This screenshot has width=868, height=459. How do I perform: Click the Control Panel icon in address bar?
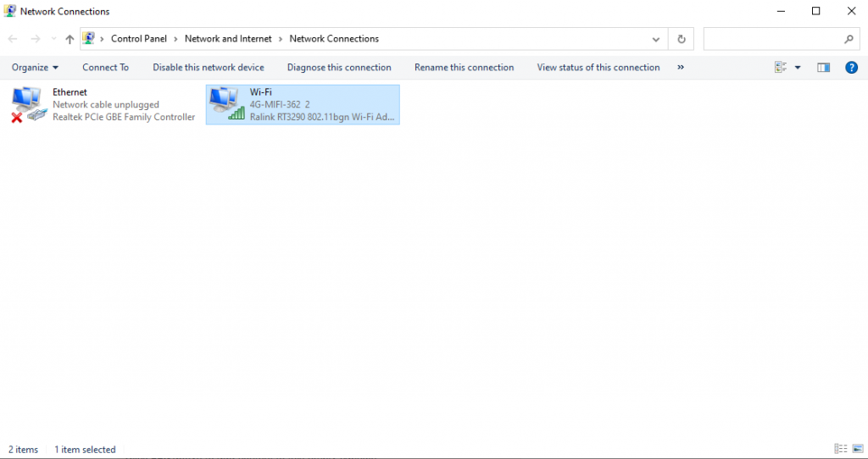(x=88, y=38)
